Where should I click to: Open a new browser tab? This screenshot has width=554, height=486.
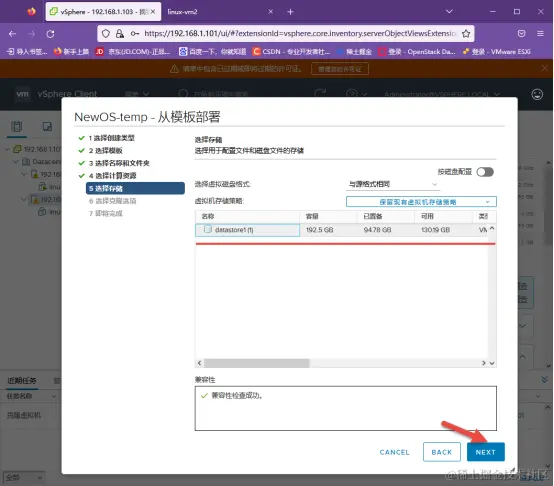click(290, 12)
